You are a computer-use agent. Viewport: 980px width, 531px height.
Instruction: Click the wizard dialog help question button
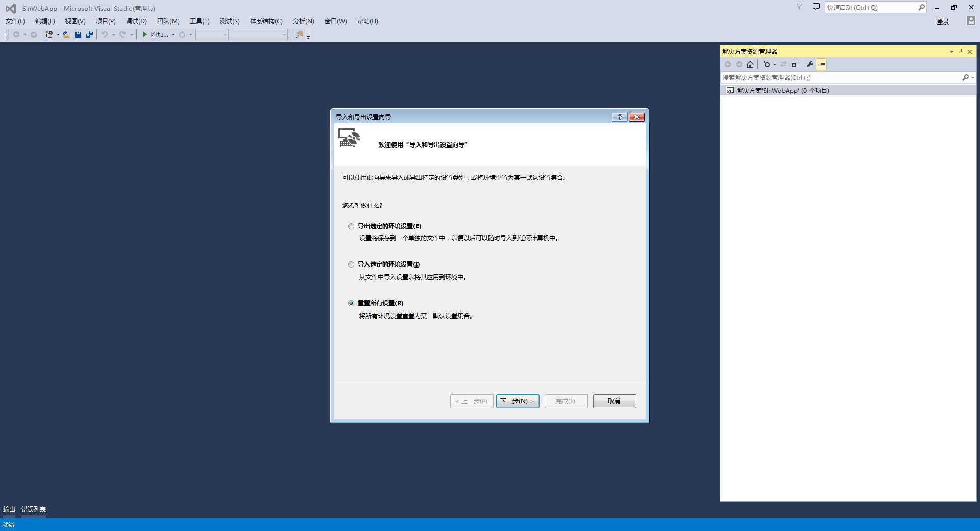click(x=620, y=117)
